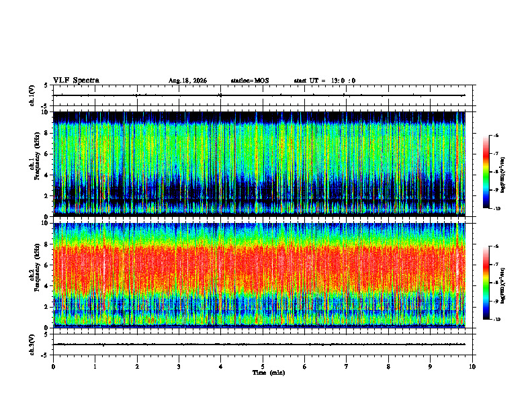The image size is (532, 411).
Task: Click the ch.1 frequency axis tick "6"
Action: coord(46,154)
